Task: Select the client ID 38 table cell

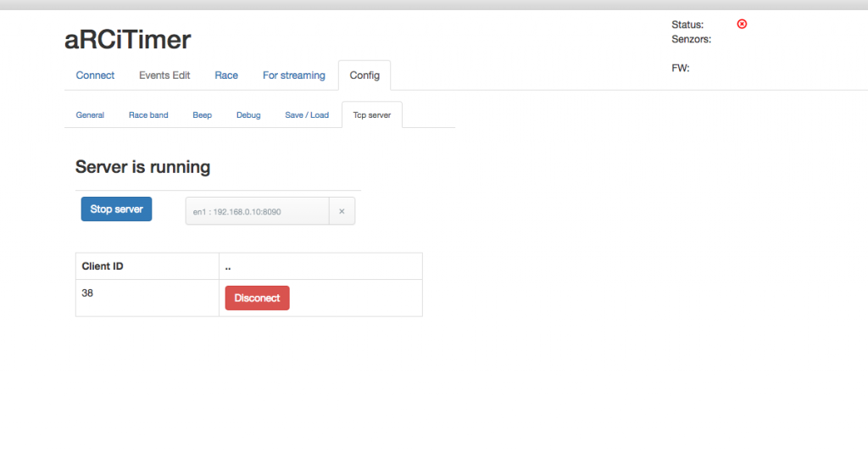Action: tap(88, 293)
